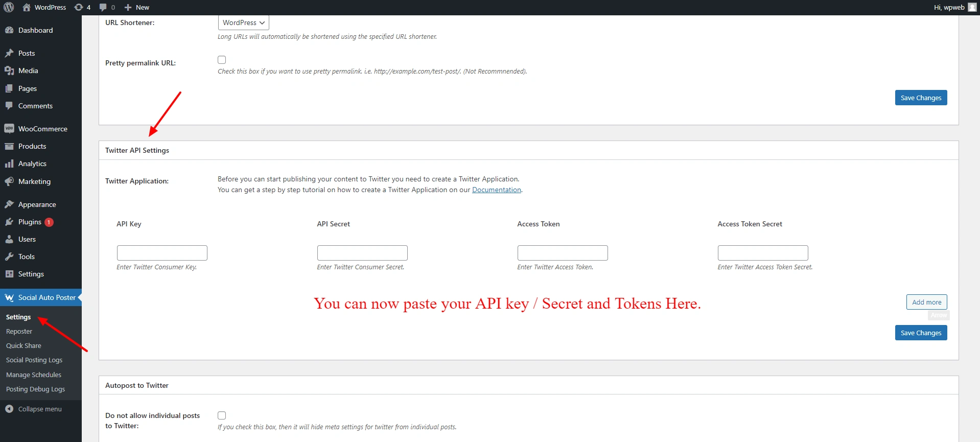Viewport: 980px width, 442px height.
Task: Click the Autopost to Twitter heading
Action: coord(136,385)
